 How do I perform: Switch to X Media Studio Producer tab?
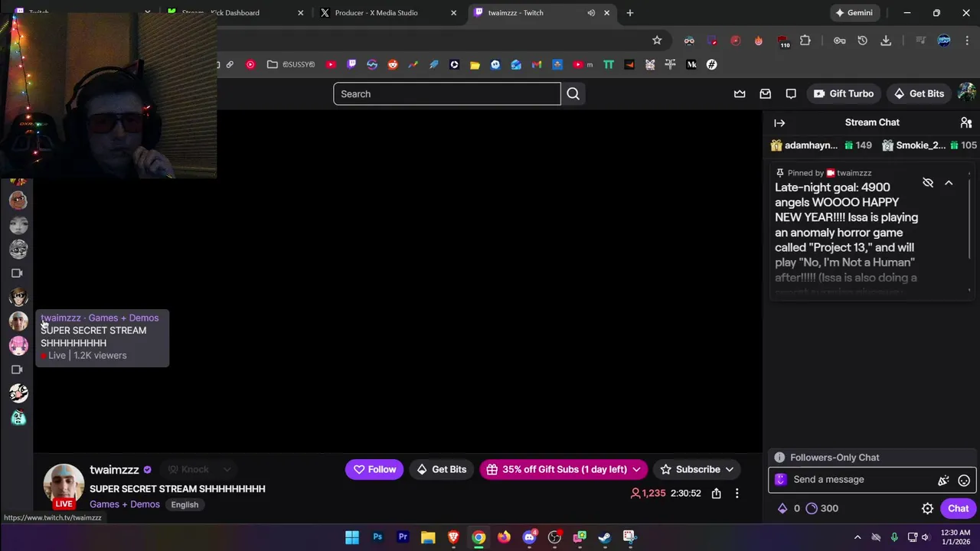[x=387, y=13]
